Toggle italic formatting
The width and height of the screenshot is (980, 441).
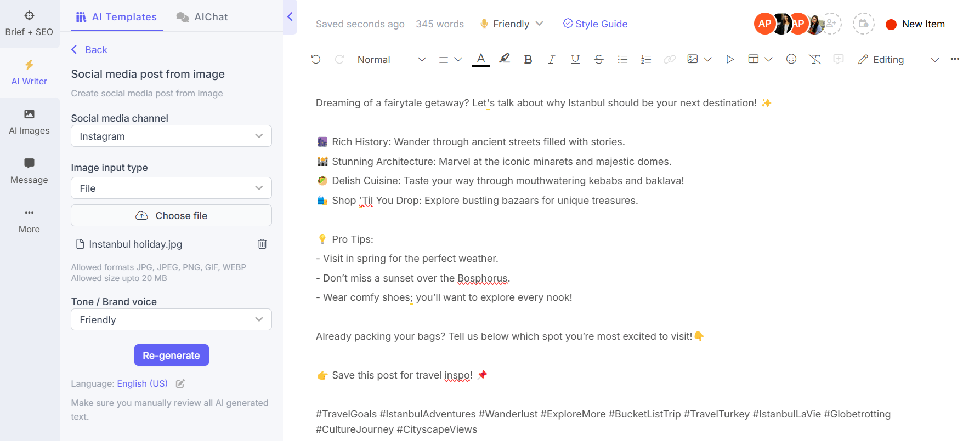(x=551, y=59)
